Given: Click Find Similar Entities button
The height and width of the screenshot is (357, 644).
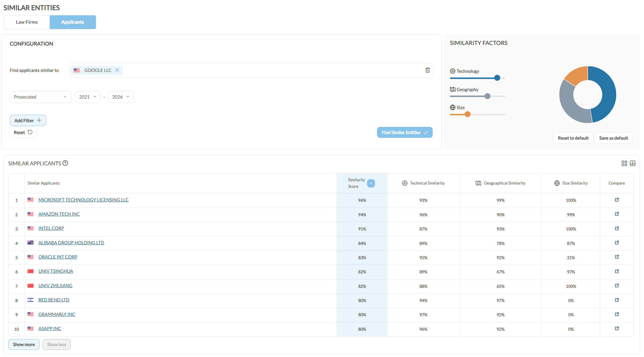Looking at the screenshot, I should click(x=405, y=133).
